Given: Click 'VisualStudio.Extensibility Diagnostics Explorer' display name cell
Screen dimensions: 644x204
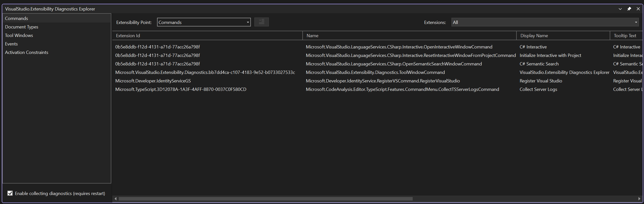Looking at the screenshot, I should click(x=564, y=72).
